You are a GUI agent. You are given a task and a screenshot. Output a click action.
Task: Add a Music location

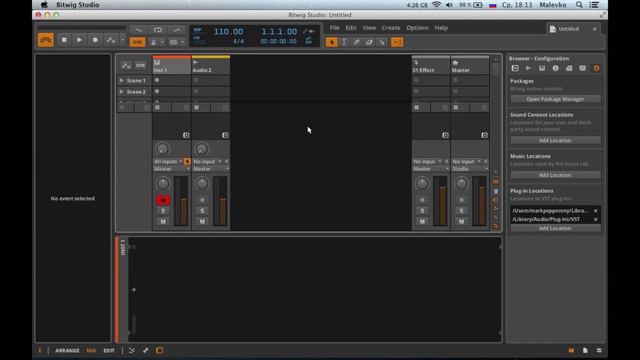555,175
